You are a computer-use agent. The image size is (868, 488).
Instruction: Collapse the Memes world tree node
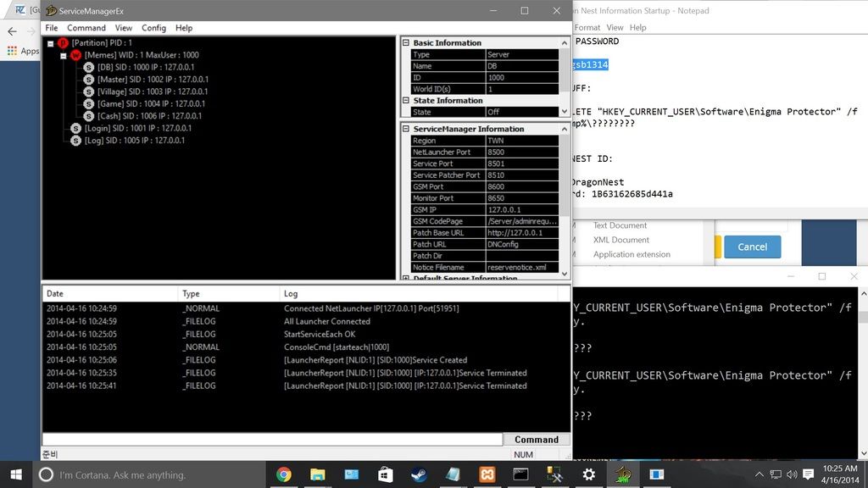click(x=64, y=55)
